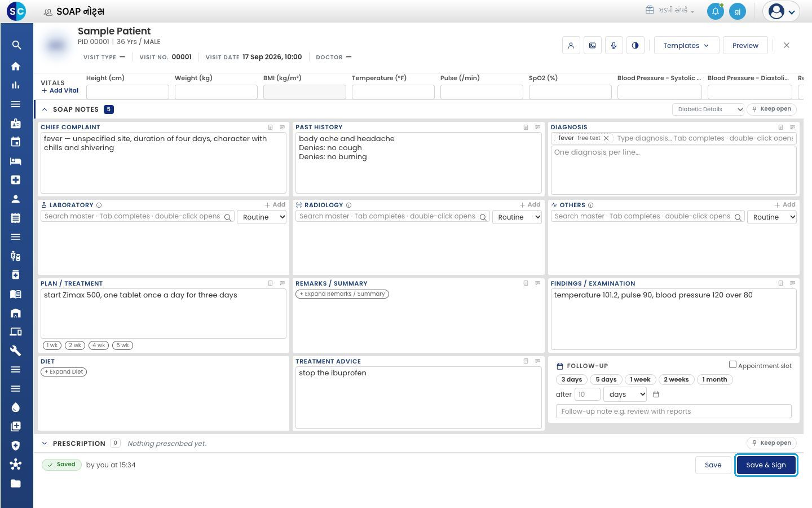Remove the fever diagnosis chip
Image resolution: width=812 pixels, height=508 pixels.
(606, 138)
